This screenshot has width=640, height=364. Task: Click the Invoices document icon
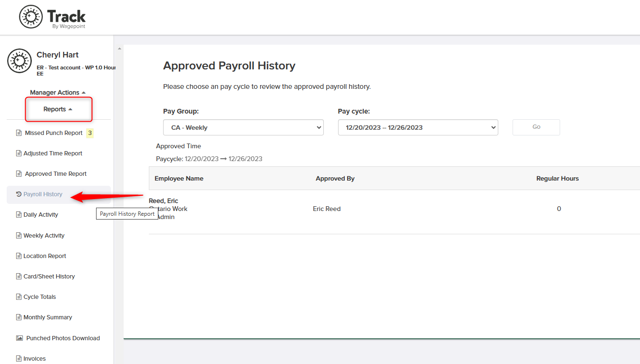[19, 359]
